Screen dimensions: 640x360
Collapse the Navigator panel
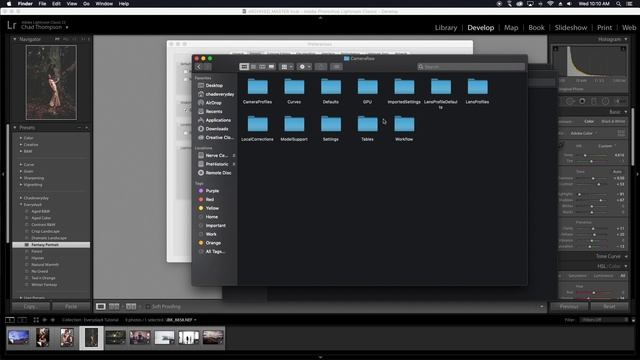pos(15,39)
